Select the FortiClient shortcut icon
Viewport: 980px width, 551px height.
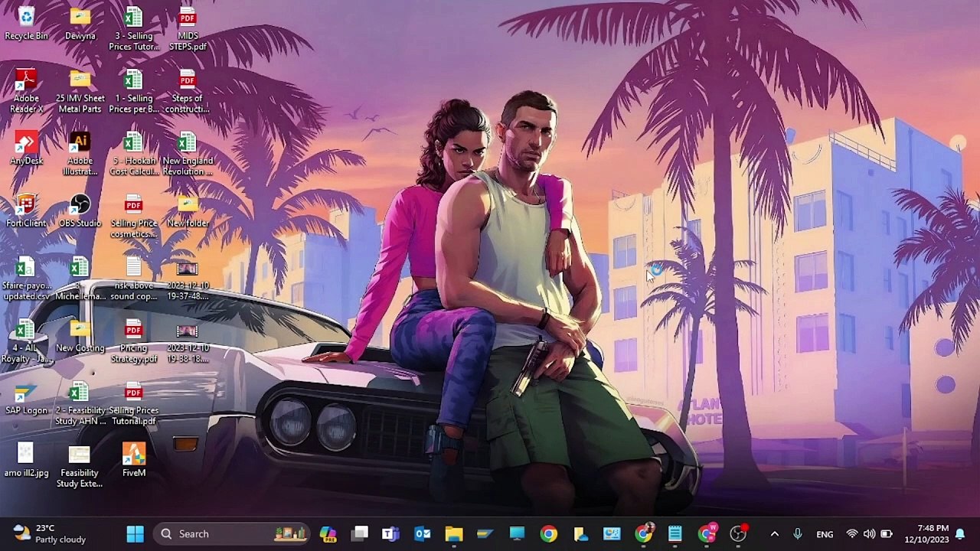click(x=26, y=210)
